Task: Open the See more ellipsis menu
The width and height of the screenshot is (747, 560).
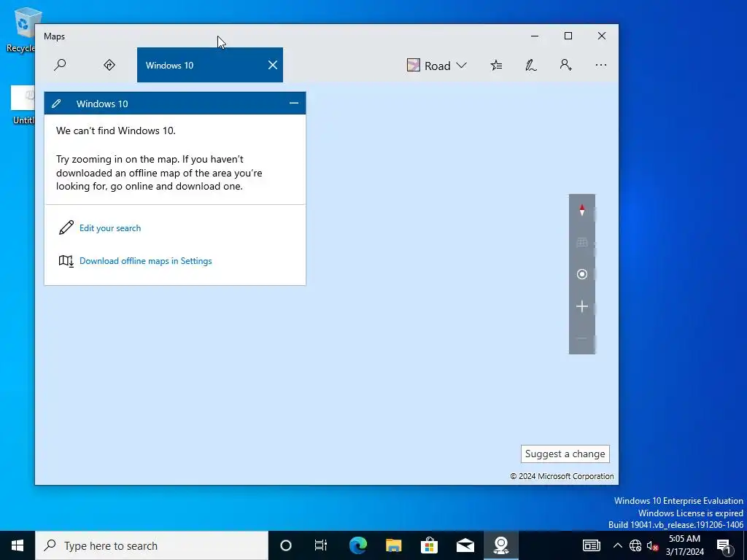Action: tap(601, 65)
